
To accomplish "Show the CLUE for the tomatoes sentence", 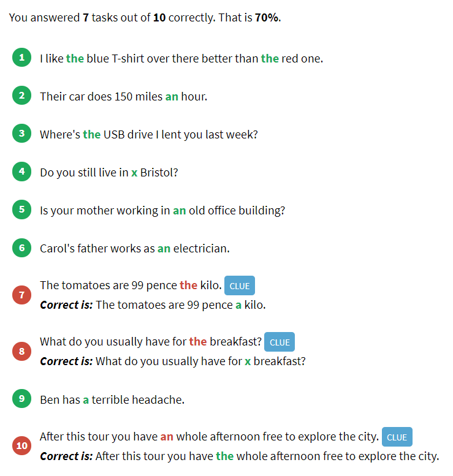I will tap(239, 286).
